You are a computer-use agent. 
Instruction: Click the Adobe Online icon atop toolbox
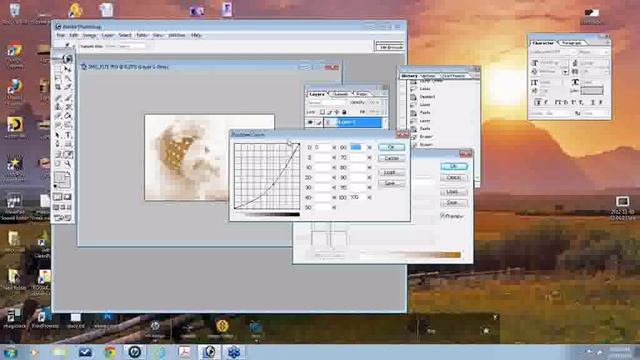click(x=67, y=59)
